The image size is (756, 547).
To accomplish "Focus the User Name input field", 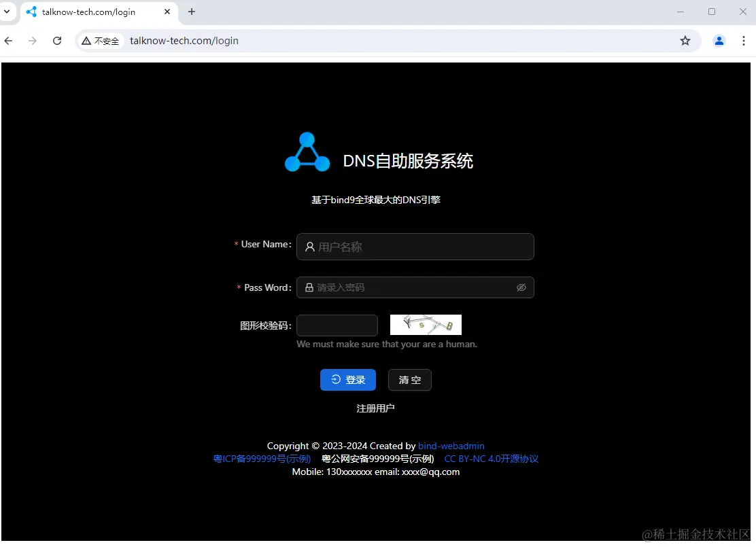I will [x=415, y=247].
